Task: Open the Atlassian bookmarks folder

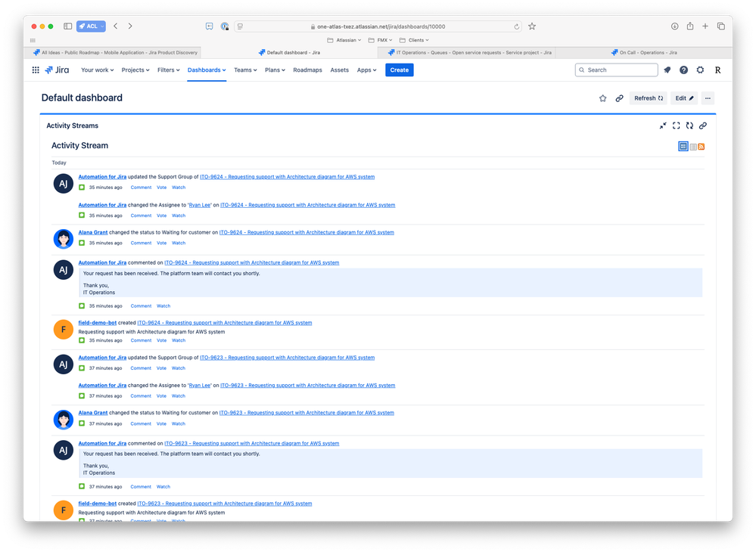Action: pos(344,40)
